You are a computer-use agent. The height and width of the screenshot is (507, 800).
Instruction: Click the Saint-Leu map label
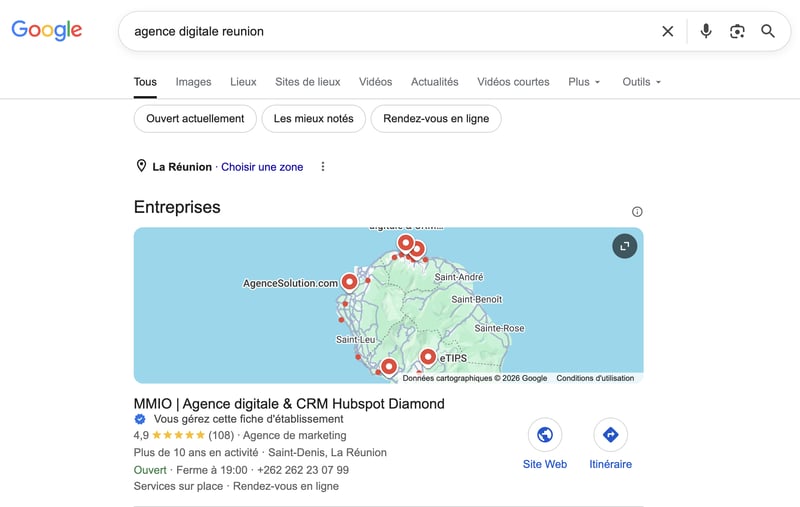tap(355, 339)
